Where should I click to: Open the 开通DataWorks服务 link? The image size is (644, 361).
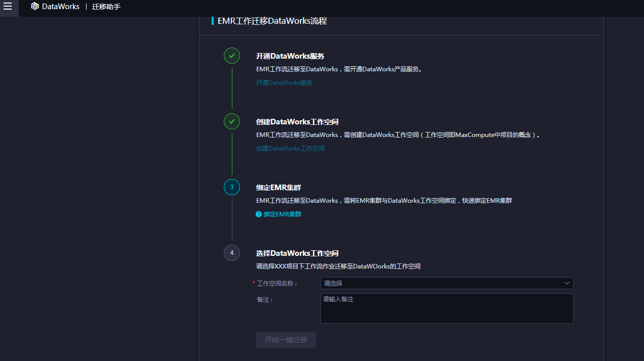click(284, 82)
